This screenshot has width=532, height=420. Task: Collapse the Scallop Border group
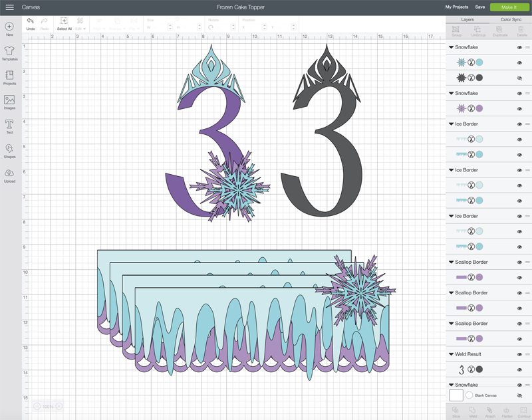click(453, 262)
